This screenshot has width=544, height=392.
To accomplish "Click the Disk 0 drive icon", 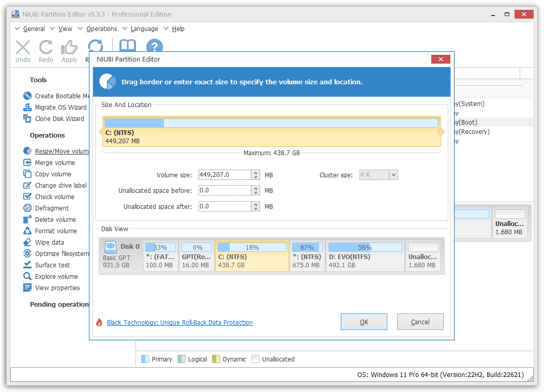I will (x=111, y=247).
